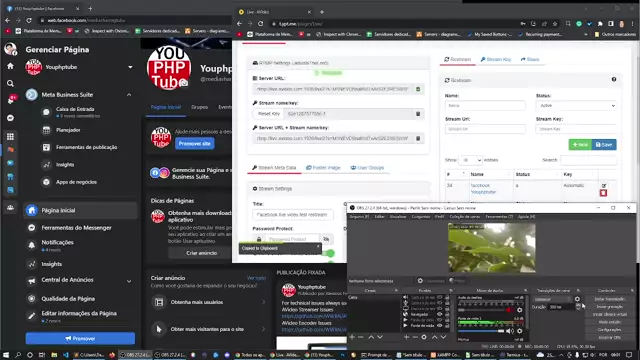Reload the AVideo live page

click(x=260, y=24)
